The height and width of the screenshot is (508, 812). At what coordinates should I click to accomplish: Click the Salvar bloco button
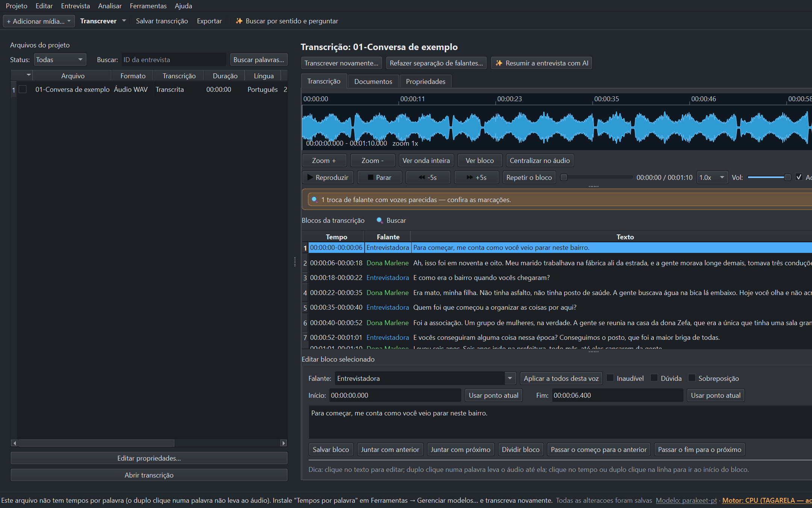[331, 450]
